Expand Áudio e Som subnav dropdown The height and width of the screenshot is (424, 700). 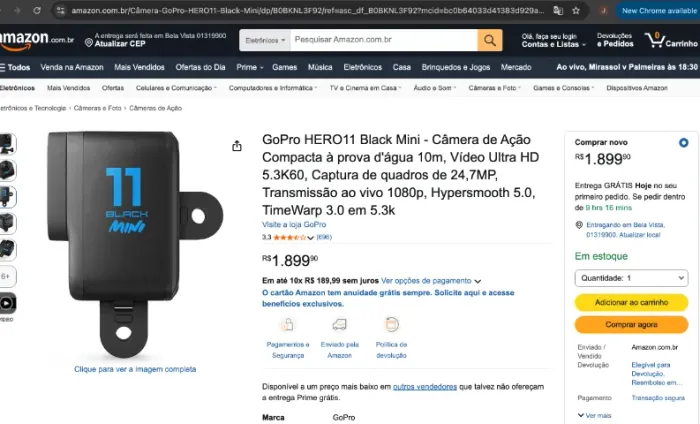434,88
